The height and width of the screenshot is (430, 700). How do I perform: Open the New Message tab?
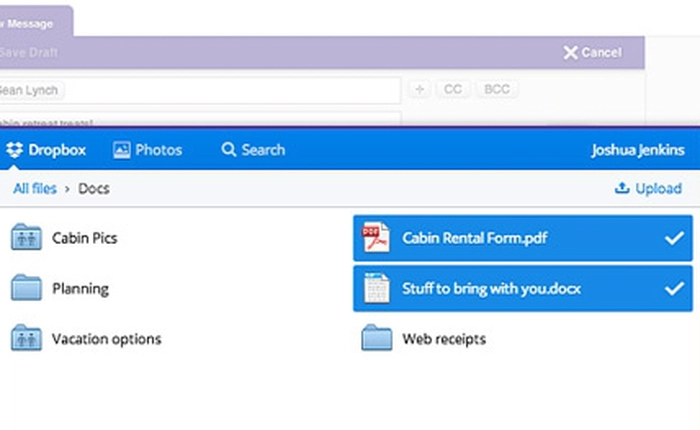tap(37, 21)
